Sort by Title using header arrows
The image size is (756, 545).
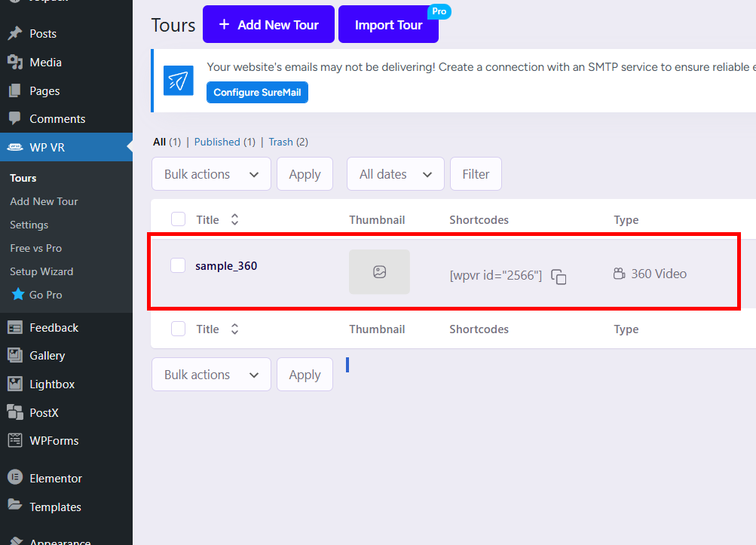pos(235,219)
